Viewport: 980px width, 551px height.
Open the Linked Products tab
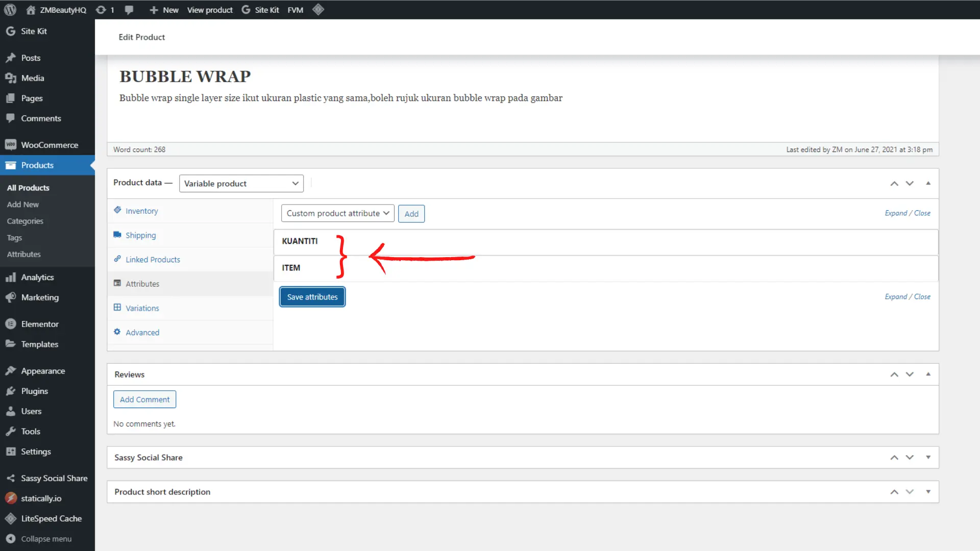(x=190, y=260)
